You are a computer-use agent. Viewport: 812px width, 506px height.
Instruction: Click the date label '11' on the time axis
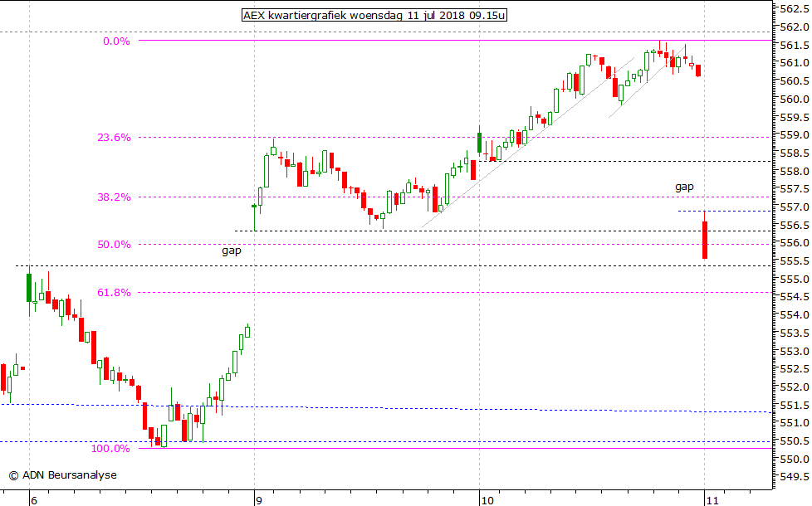(712, 500)
